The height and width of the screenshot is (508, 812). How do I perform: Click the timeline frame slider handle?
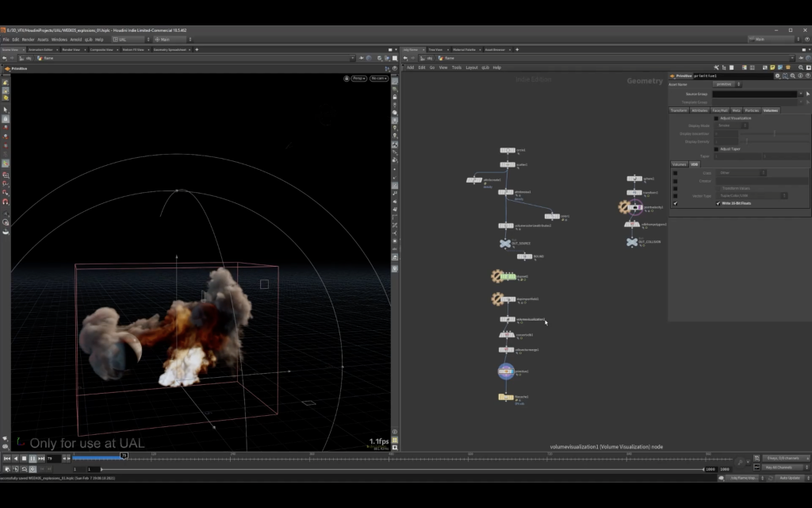pos(124,456)
